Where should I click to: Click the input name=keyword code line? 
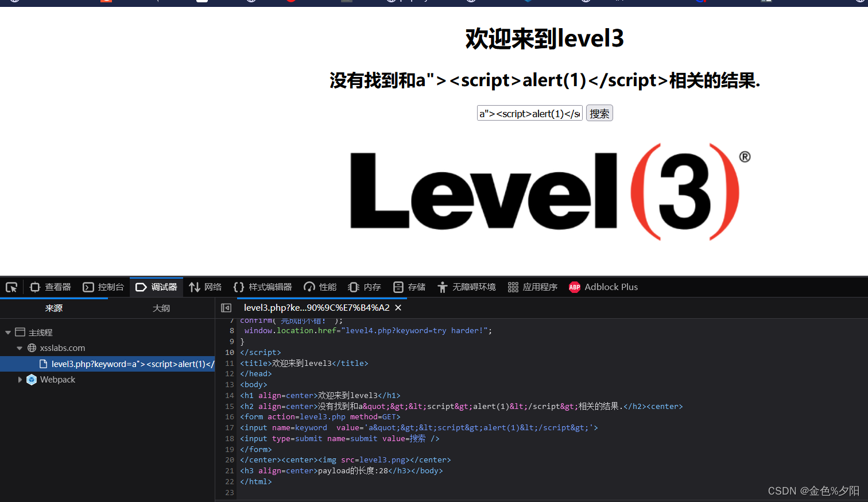coord(419,428)
